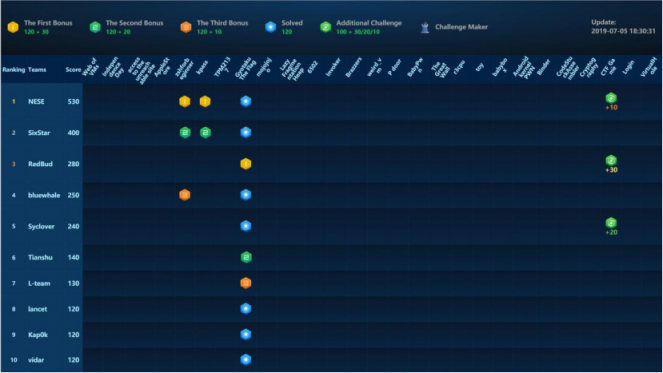Click Tianshu's green second bonus badge

point(246,257)
